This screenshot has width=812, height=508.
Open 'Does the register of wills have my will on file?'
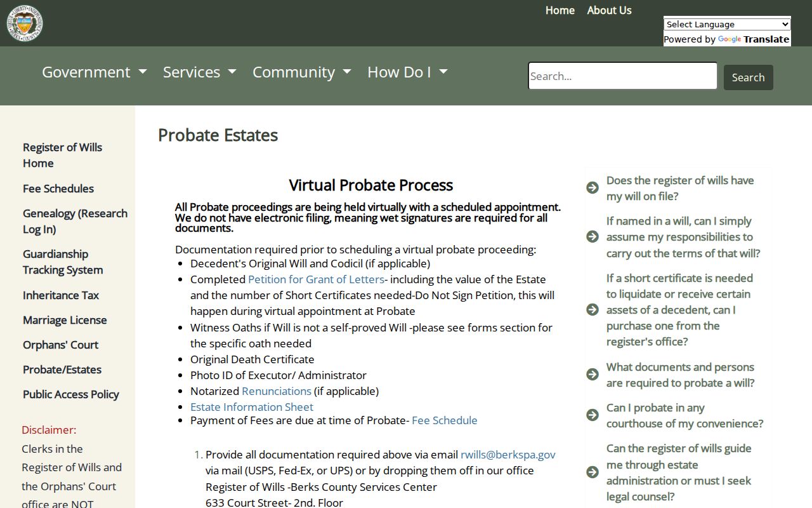[x=680, y=188]
